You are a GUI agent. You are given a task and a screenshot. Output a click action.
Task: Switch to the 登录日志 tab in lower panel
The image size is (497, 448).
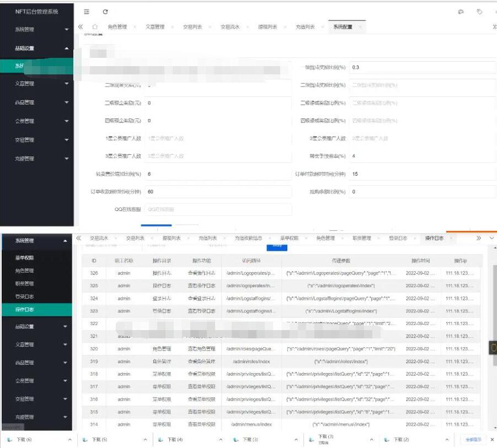(398, 238)
